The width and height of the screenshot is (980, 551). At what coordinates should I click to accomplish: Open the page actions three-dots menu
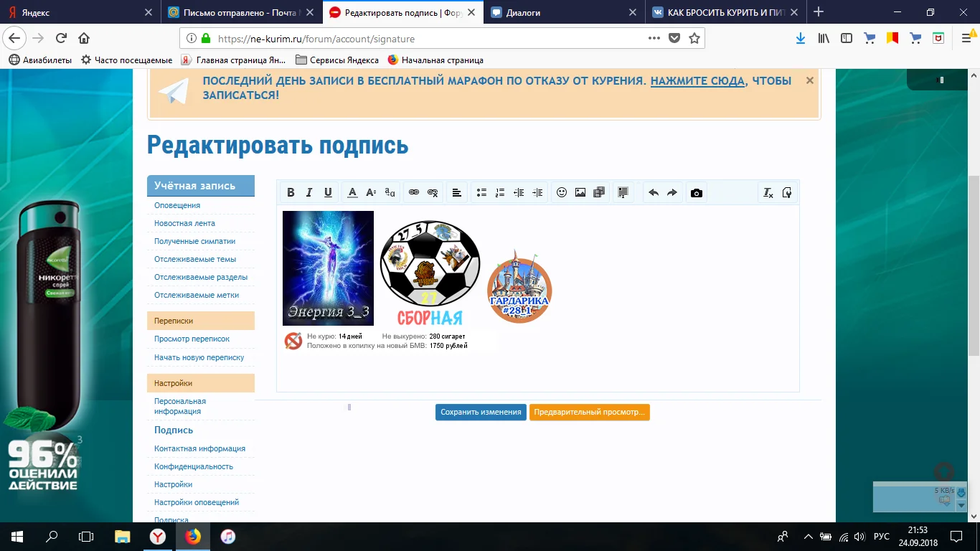tap(654, 39)
